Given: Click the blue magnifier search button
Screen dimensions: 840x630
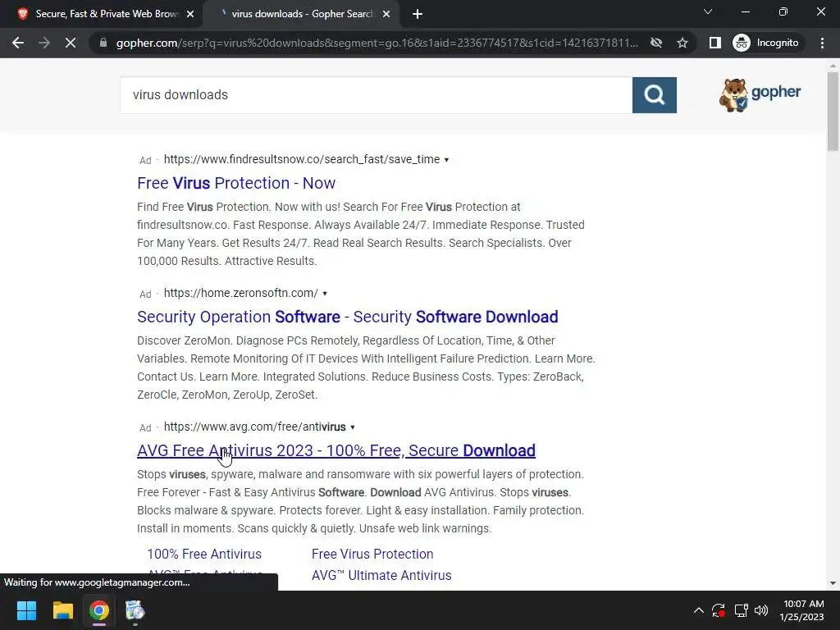Looking at the screenshot, I should 654,95.
